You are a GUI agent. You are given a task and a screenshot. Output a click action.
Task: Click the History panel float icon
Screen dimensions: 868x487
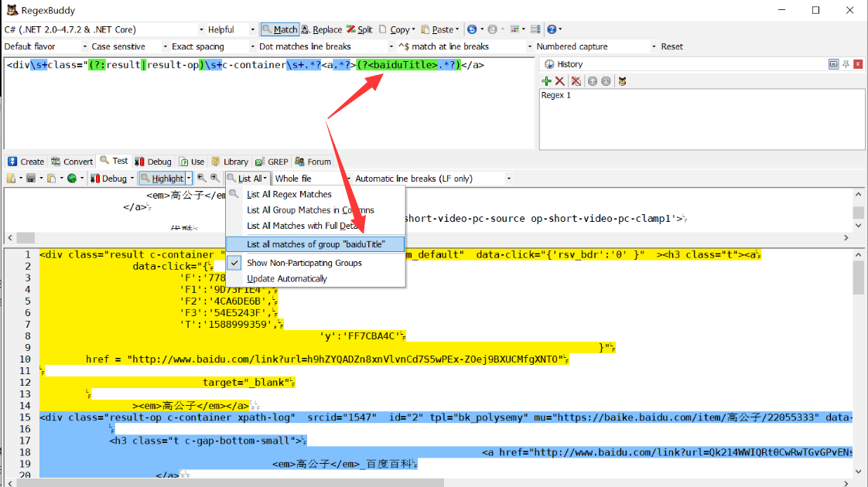(x=833, y=64)
